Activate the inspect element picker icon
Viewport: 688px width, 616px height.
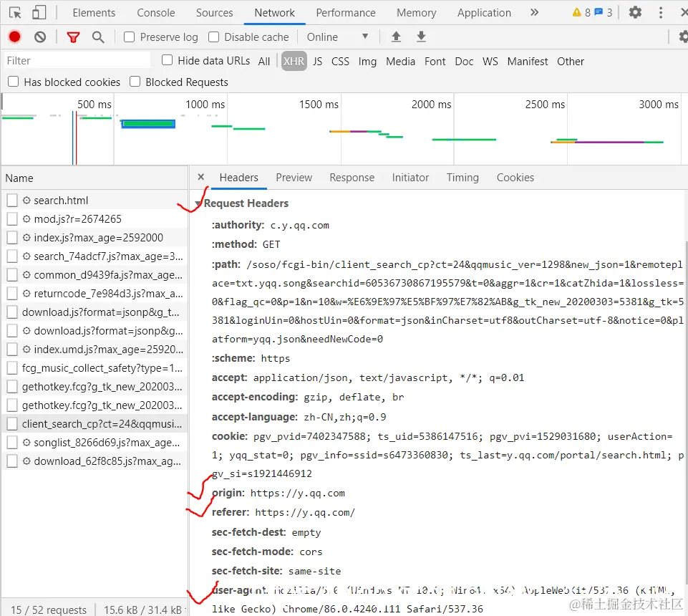point(15,13)
